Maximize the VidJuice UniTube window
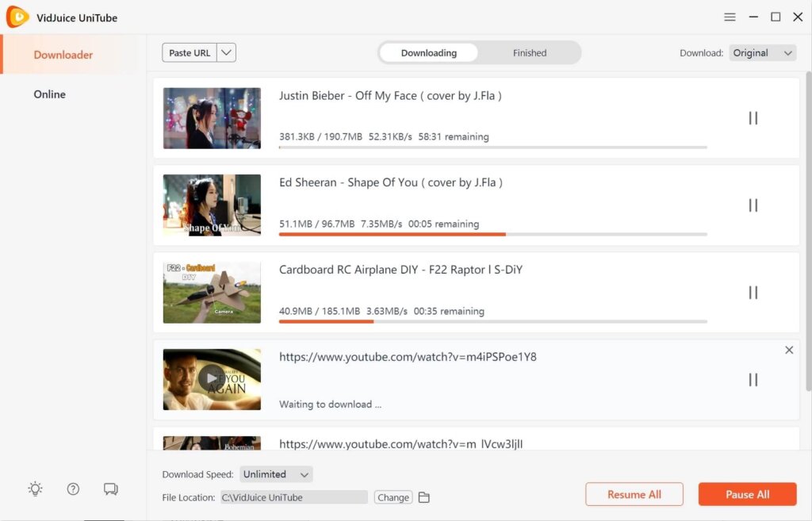812x521 pixels. [x=776, y=17]
